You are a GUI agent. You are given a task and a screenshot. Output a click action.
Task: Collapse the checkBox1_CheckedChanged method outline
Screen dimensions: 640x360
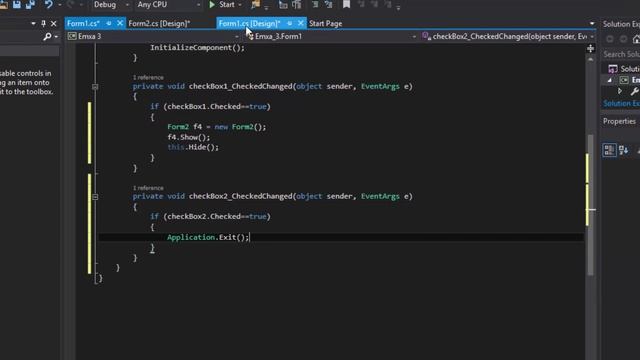95,87
